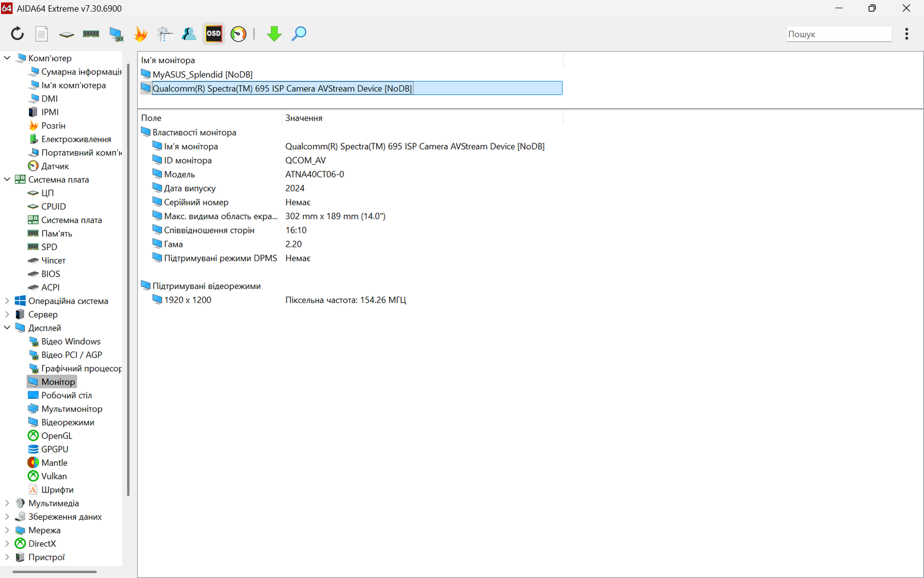This screenshot has width=924, height=578.
Task: Select Qualcomm Spectra 695 ISP Camera entry
Action: [x=351, y=88]
